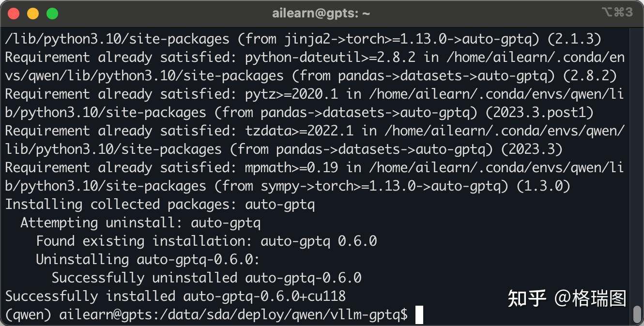Click 'Installing collected packages: auto-gptq' line
This screenshot has height=326, width=644.
[x=160, y=204]
